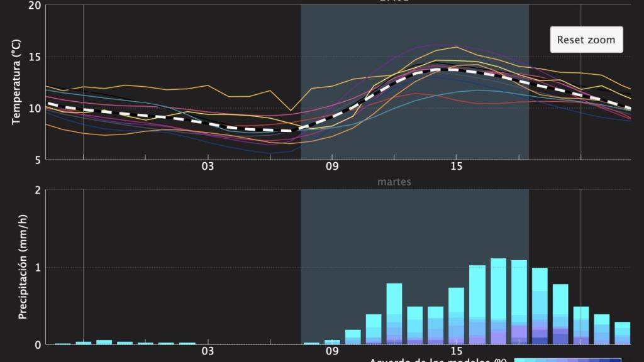Click the Reset zoom button
644x362 pixels.
[x=586, y=40]
